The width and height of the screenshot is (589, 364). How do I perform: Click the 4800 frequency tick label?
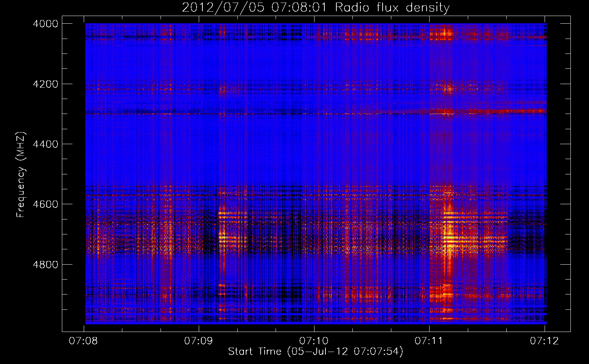point(46,265)
